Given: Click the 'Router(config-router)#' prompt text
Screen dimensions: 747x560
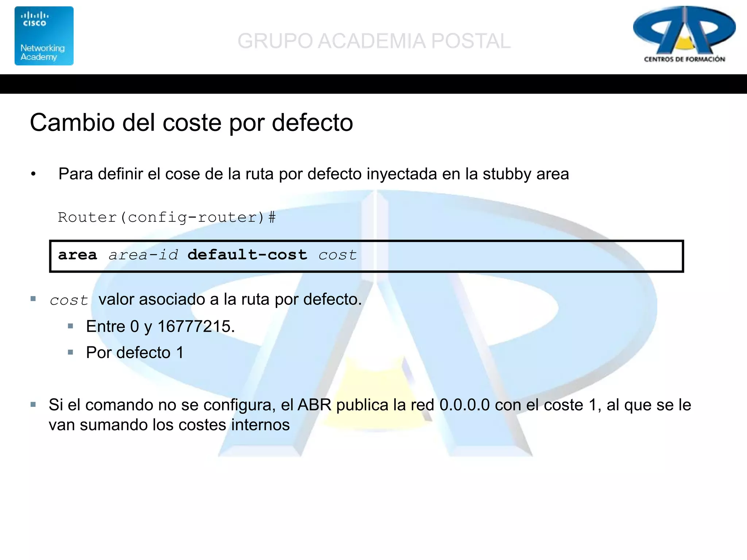Looking at the screenshot, I should (x=167, y=217).
